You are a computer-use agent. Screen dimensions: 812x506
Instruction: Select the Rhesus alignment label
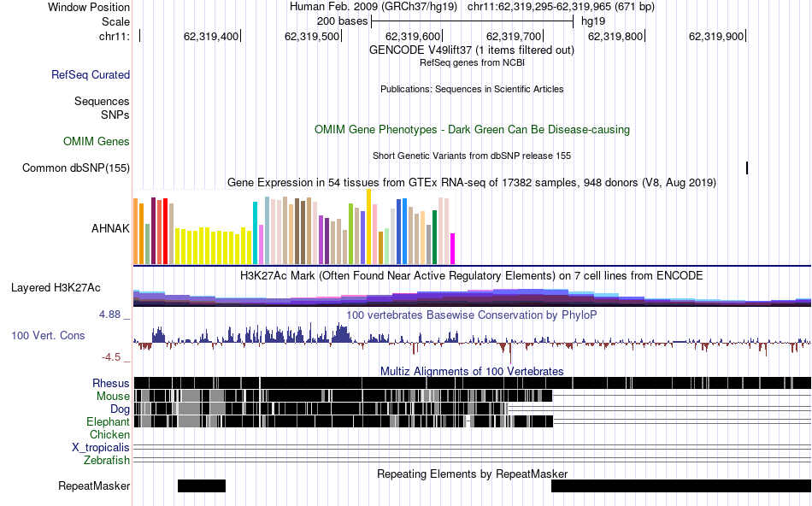111,383
